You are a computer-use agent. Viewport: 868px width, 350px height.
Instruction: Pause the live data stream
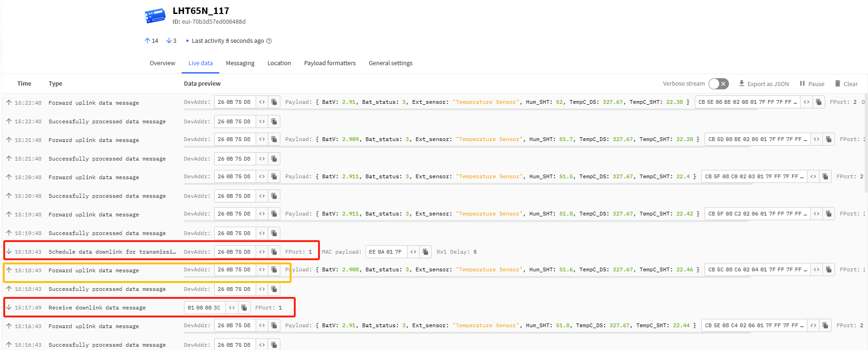pyautogui.click(x=812, y=84)
